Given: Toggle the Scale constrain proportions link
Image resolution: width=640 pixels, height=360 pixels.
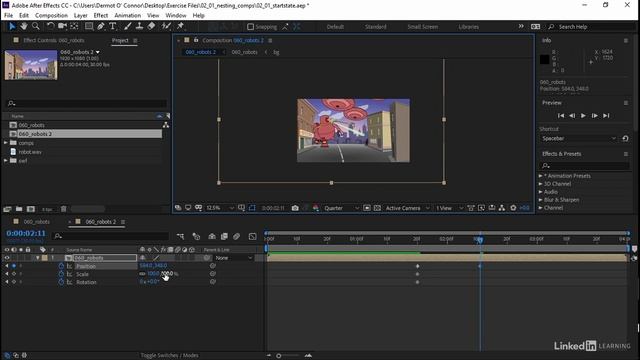Looking at the screenshot, I should tap(142, 274).
